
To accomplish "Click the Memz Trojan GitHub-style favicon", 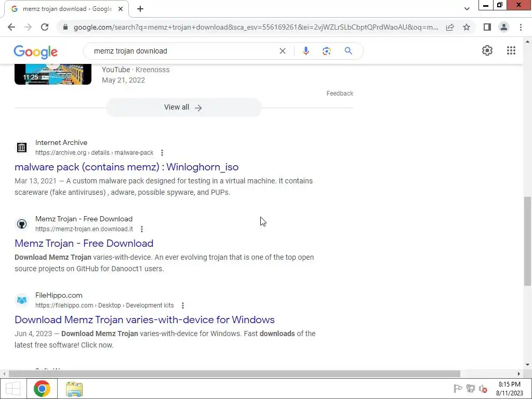I will coord(22,224).
